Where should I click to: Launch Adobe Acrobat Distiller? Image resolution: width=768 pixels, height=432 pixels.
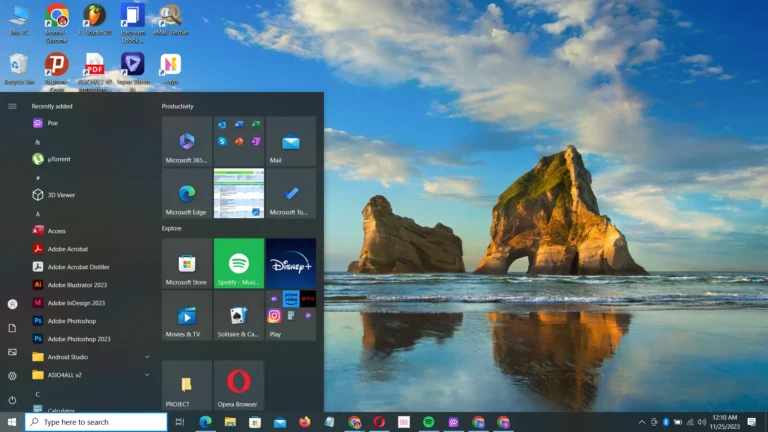click(91, 267)
